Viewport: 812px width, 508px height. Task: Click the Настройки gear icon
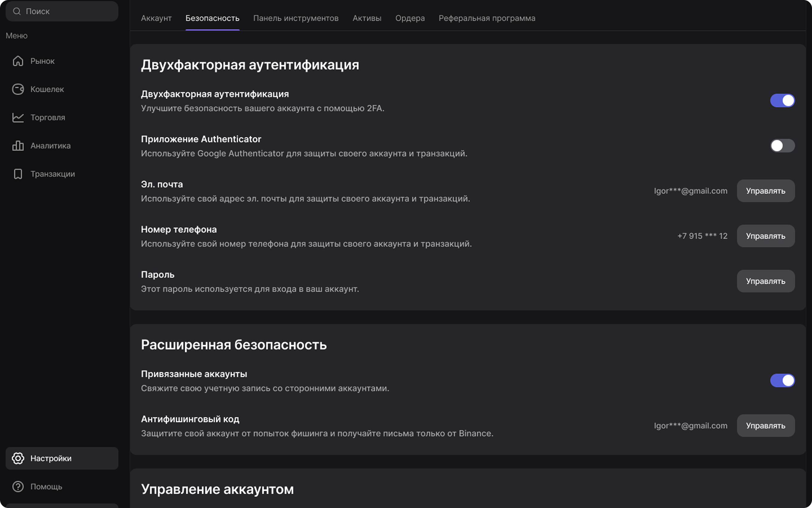[18, 458]
